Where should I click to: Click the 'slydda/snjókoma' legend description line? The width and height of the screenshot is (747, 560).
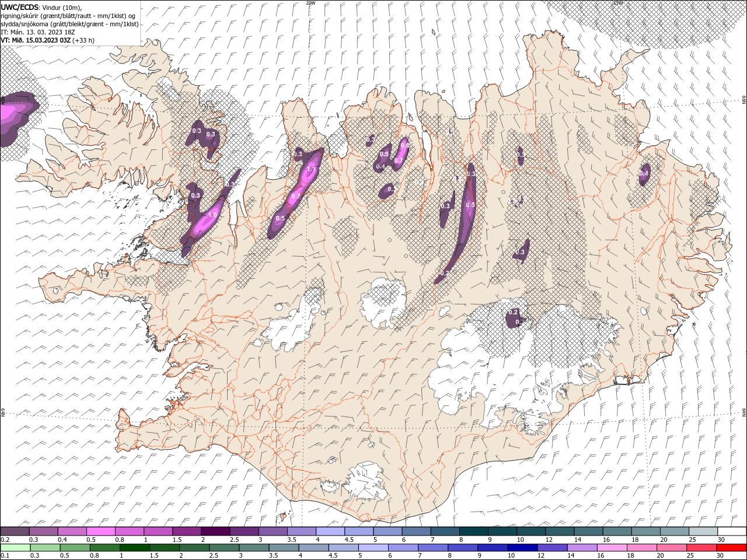pos(70,24)
